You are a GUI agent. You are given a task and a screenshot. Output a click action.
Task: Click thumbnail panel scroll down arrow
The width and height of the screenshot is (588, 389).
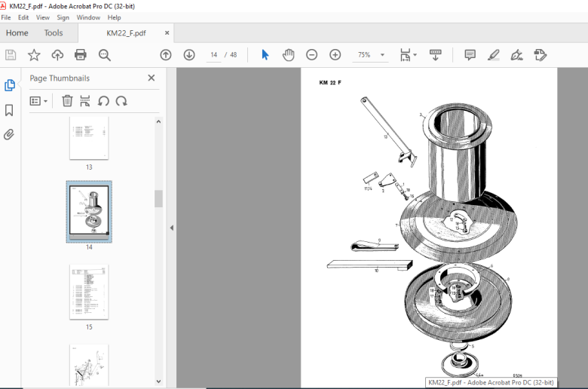(158, 381)
